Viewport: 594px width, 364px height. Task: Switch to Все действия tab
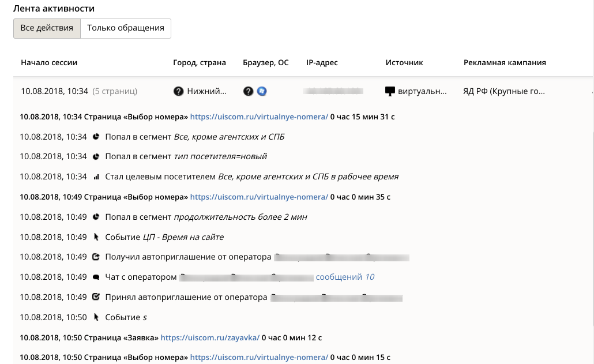tap(47, 28)
